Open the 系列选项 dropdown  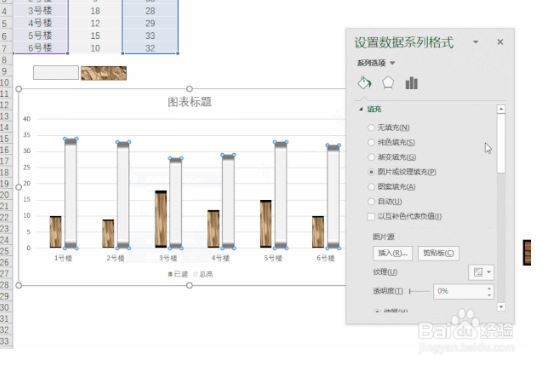pos(376,63)
